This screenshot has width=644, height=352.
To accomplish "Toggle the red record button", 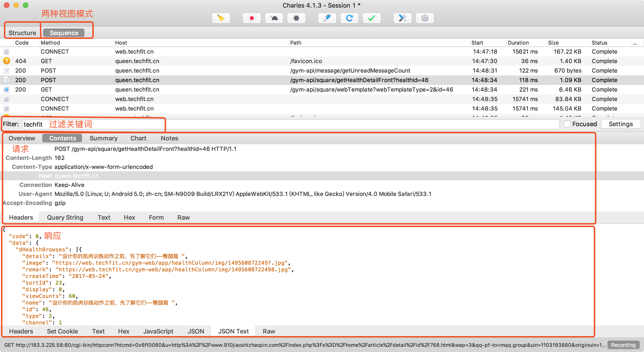I will click(252, 18).
